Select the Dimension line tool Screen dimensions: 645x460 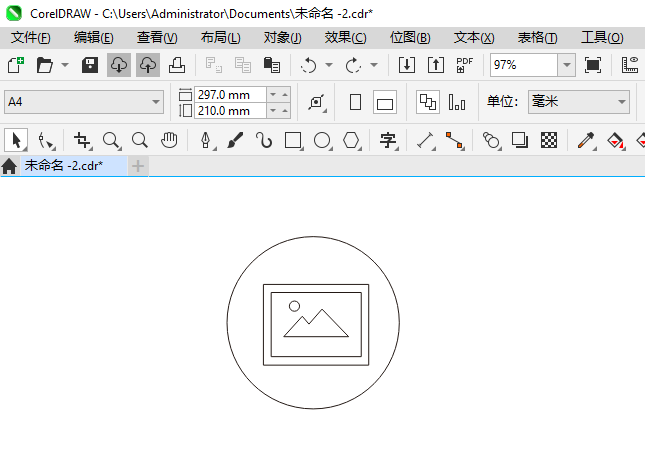coord(426,141)
